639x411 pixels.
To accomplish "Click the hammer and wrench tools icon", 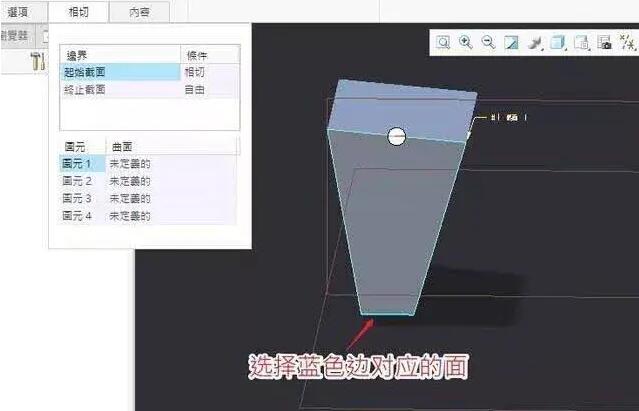I will 38,61.
